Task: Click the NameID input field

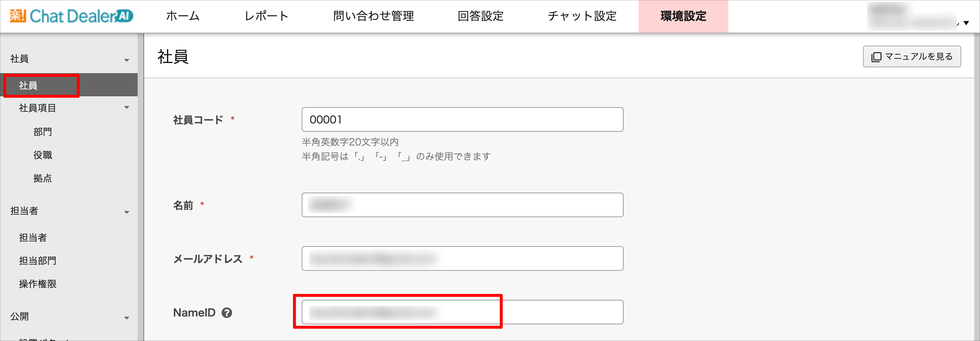Action: pyautogui.click(x=462, y=312)
